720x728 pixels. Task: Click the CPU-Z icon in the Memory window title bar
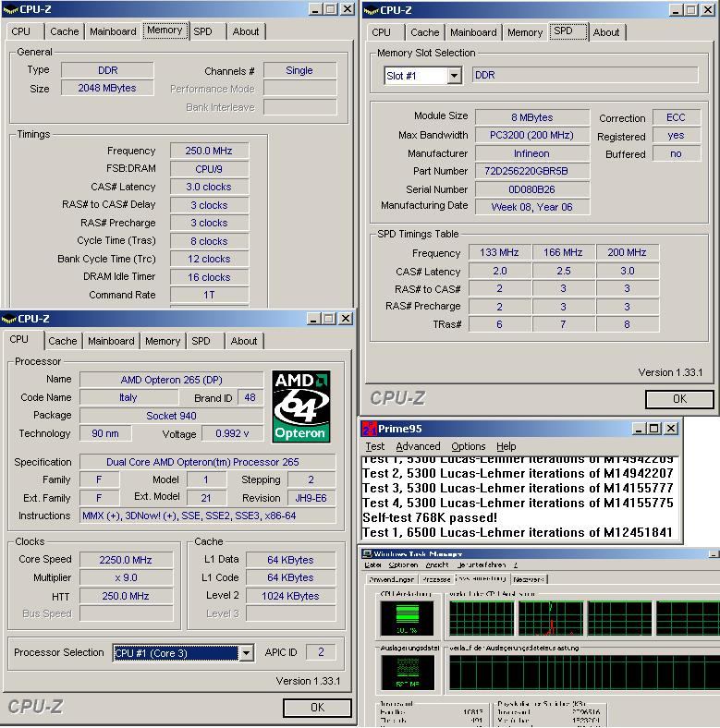click(x=11, y=9)
